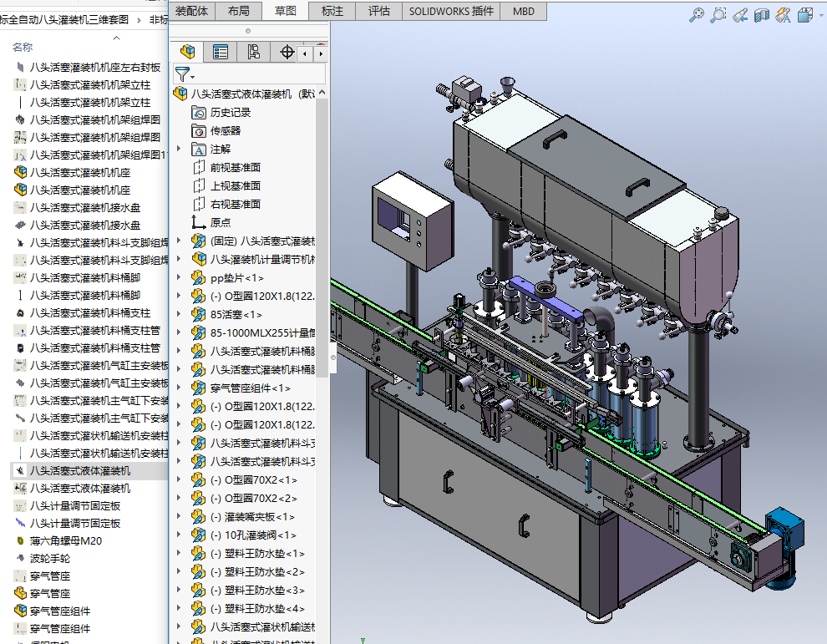Open the ConfigurationManager tab icon
The height and width of the screenshot is (644, 827).
pos(254,52)
